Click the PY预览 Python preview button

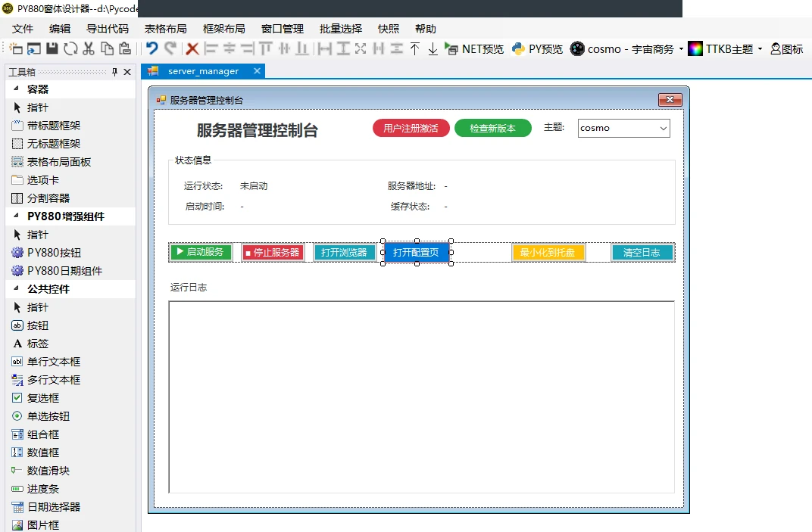click(537, 48)
